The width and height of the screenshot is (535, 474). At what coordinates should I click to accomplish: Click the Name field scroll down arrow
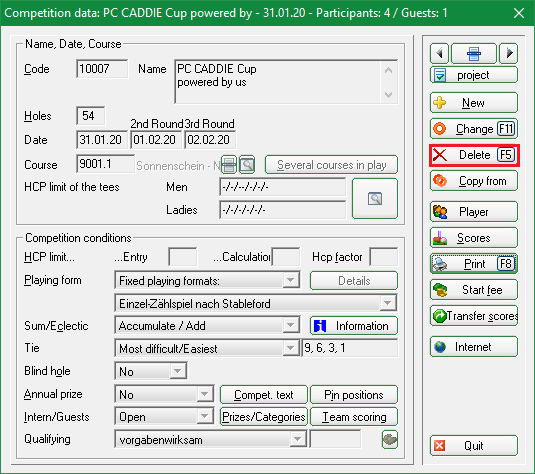tap(388, 95)
